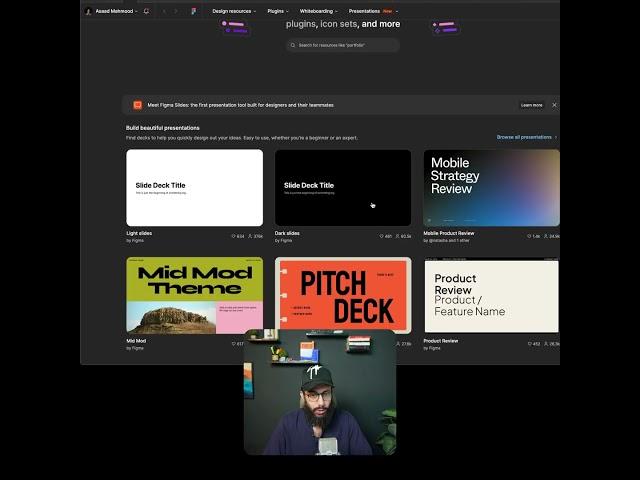This screenshot has height=480, width=640.
Task: Click the Mobile Product Review users icon
Action: click(546, 236)
